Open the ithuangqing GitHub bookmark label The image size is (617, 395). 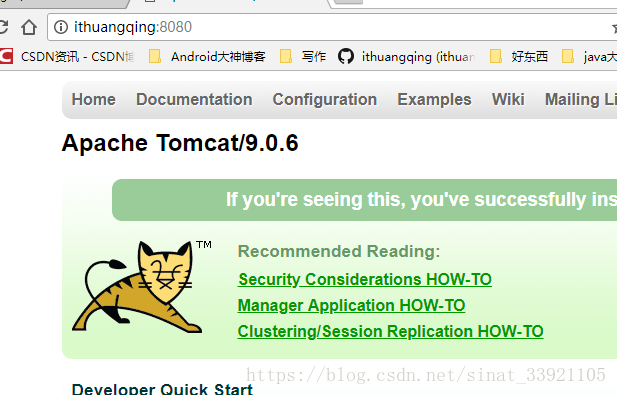418,57
